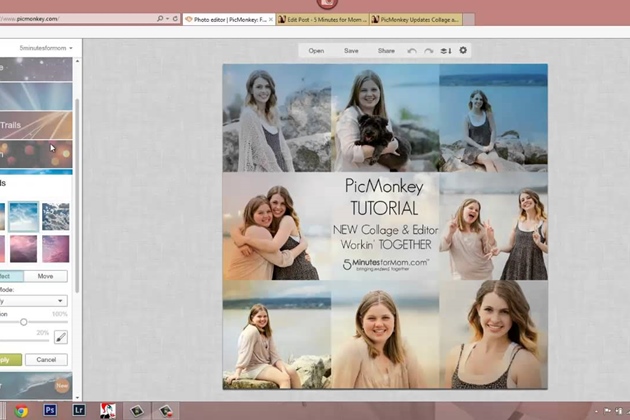Click the browser refresh icon in address bar
The image size is (630, 420).
coord(176,19)
